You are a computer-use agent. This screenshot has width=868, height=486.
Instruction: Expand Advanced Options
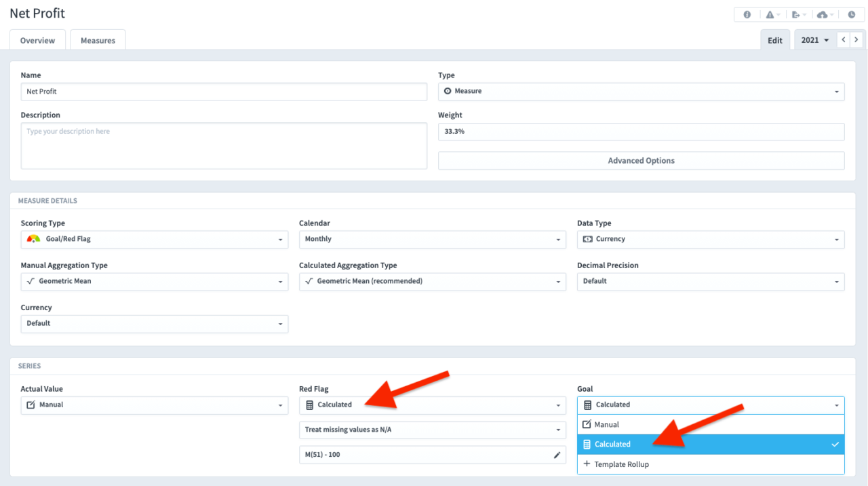click(x=641, y=160)
